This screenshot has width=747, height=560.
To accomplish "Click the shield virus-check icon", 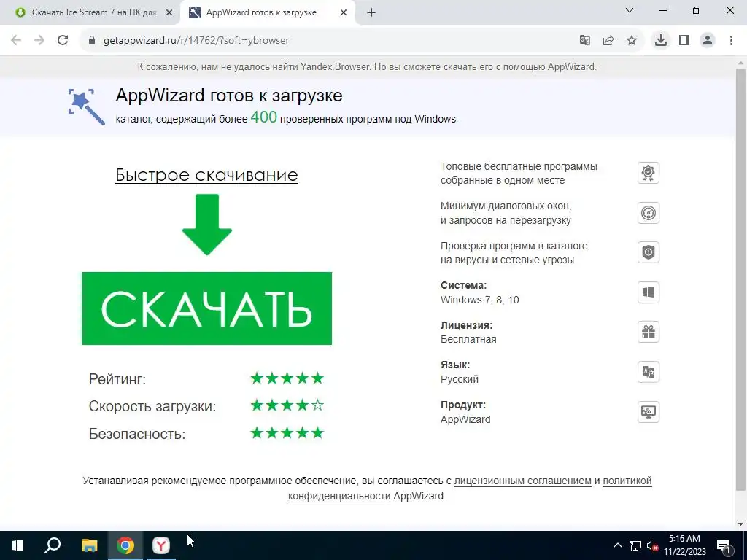I will 648,252.
